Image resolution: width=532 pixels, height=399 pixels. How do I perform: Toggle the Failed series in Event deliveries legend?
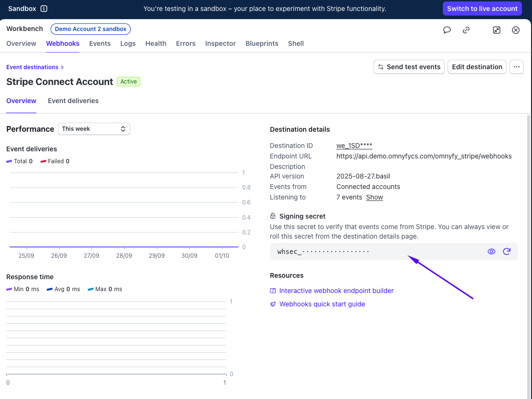(x=55, y=161)
